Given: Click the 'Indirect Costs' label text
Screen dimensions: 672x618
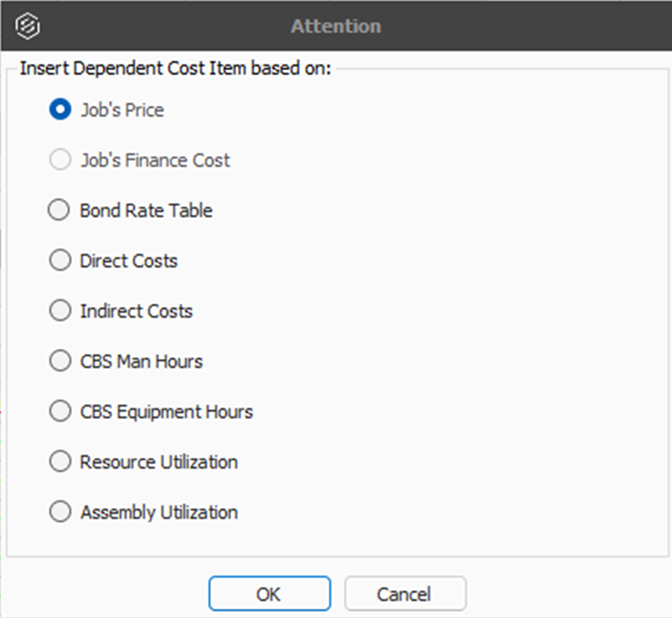Looking at the screenshot, I should (137, 311).
